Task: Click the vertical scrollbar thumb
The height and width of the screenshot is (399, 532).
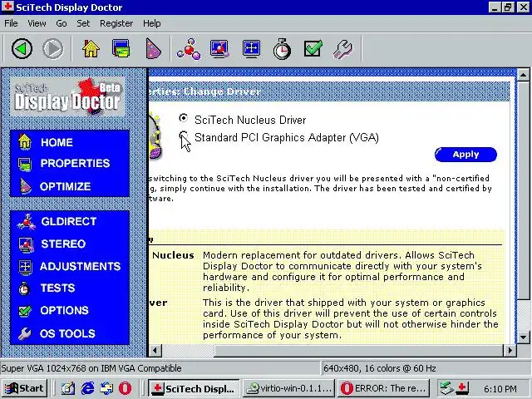Action: click(x=523, y=190)
